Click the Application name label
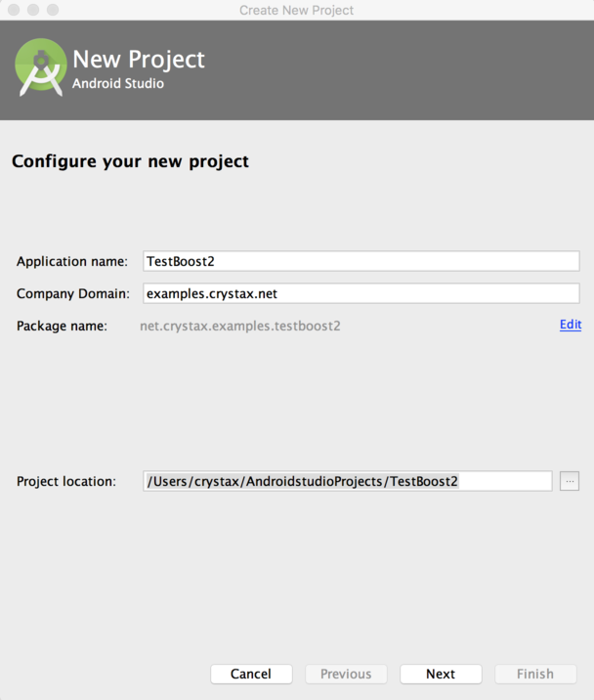The height and width of the screenshot is (700, 594). [x=72, y=262]
